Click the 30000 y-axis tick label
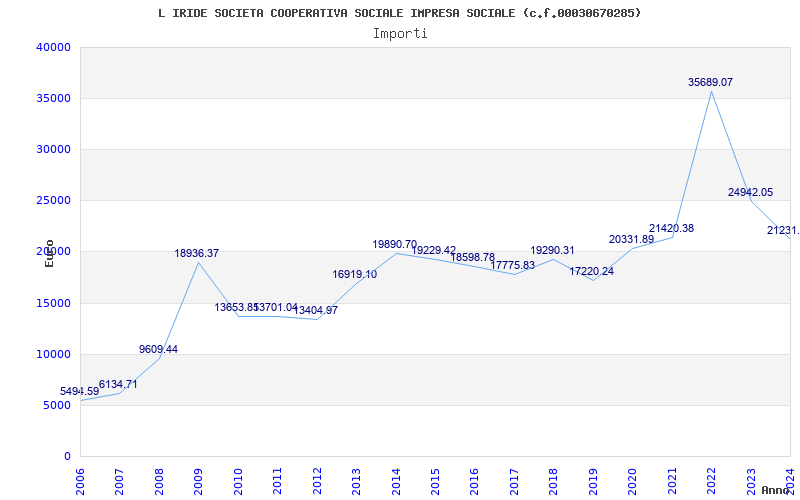 [53, 149]
